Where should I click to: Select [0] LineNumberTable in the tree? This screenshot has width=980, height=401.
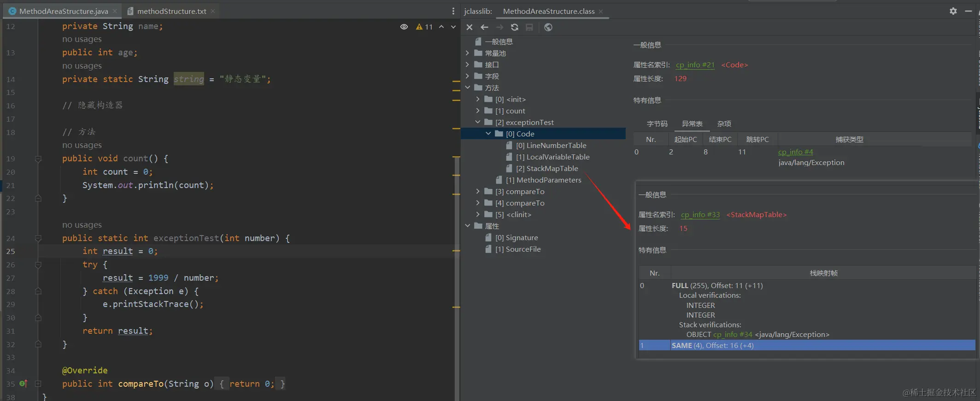(551, 145)
